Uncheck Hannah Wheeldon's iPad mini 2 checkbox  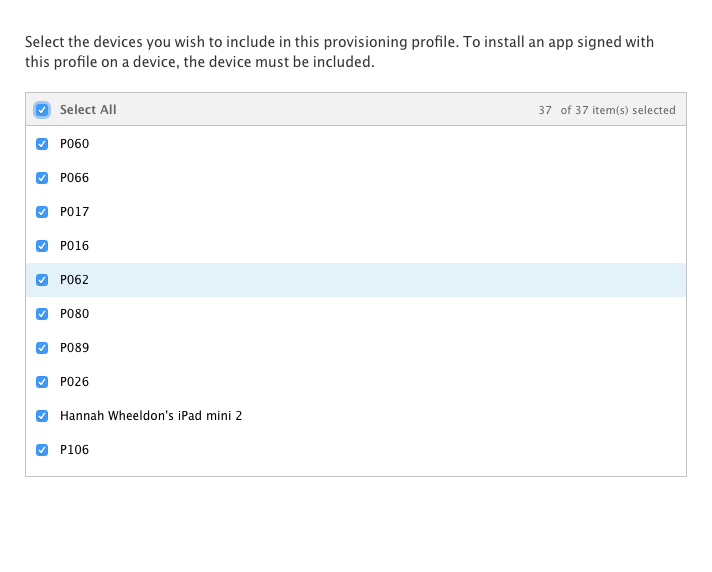click(42, 416)
